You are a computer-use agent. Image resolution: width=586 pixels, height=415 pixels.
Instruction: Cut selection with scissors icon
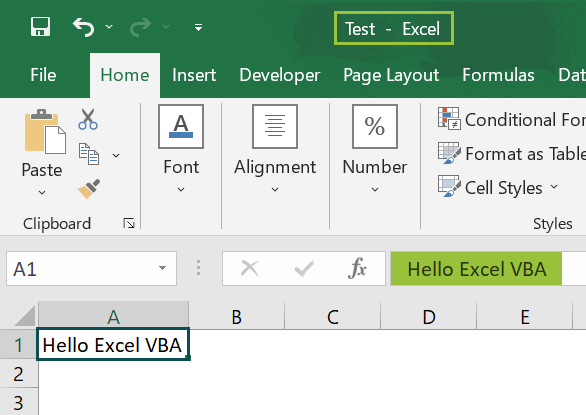coord(88,119)
